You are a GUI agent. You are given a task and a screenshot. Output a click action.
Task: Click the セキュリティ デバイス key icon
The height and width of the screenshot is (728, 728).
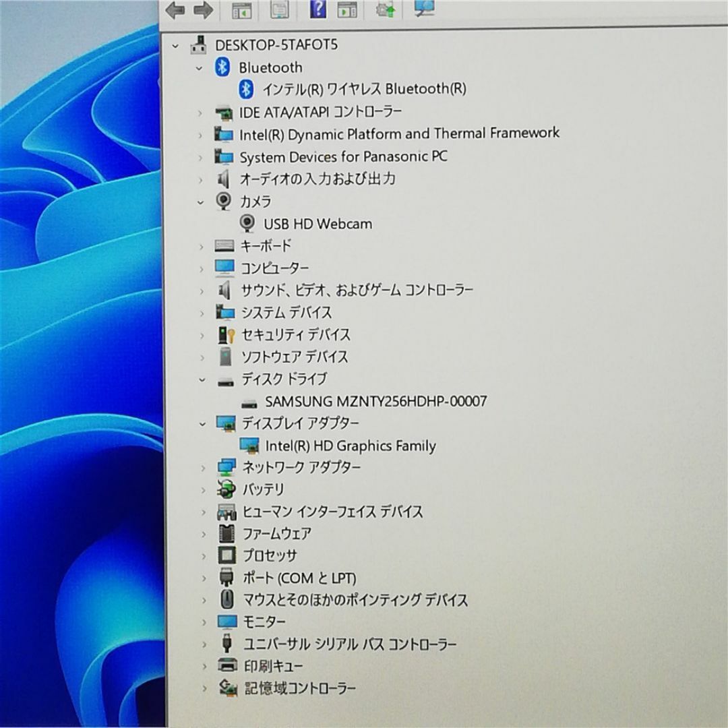[x=226, y=335]
